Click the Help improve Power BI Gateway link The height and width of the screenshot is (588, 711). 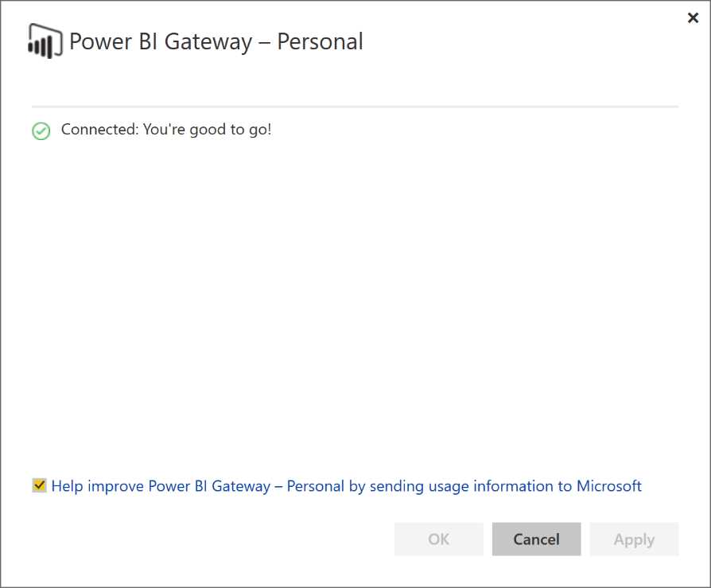click(x=346, y=486)
